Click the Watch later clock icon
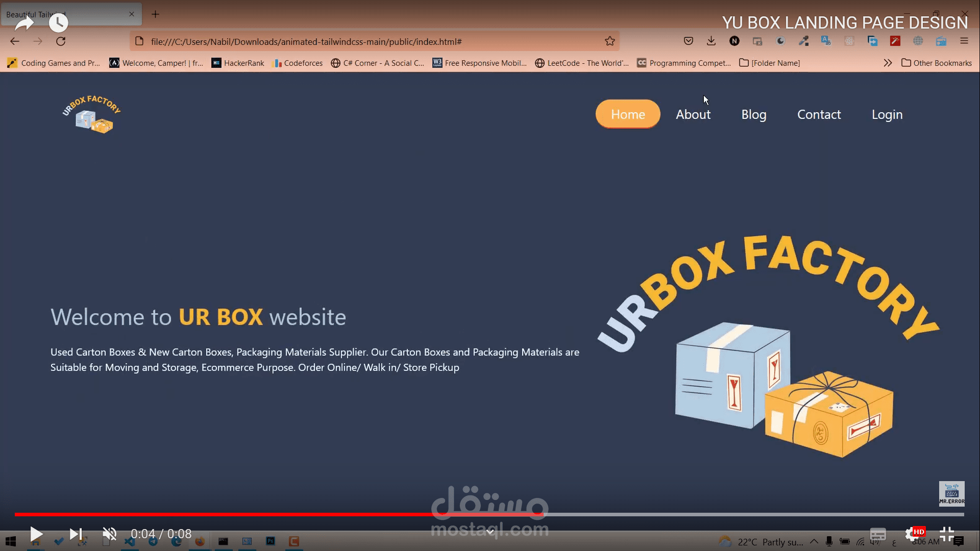Image resolution: width=980 pixels, height=551 pixels. click(58, 23)
